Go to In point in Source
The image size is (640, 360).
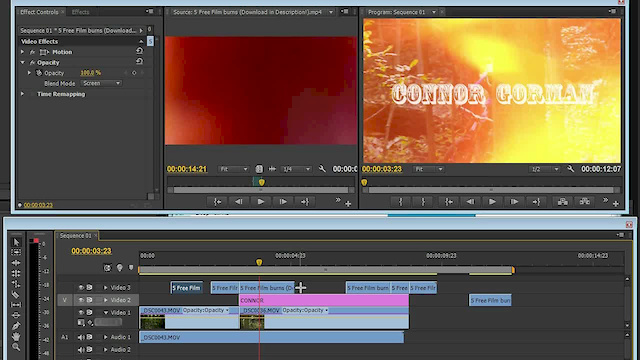click(x=217, y=202)
